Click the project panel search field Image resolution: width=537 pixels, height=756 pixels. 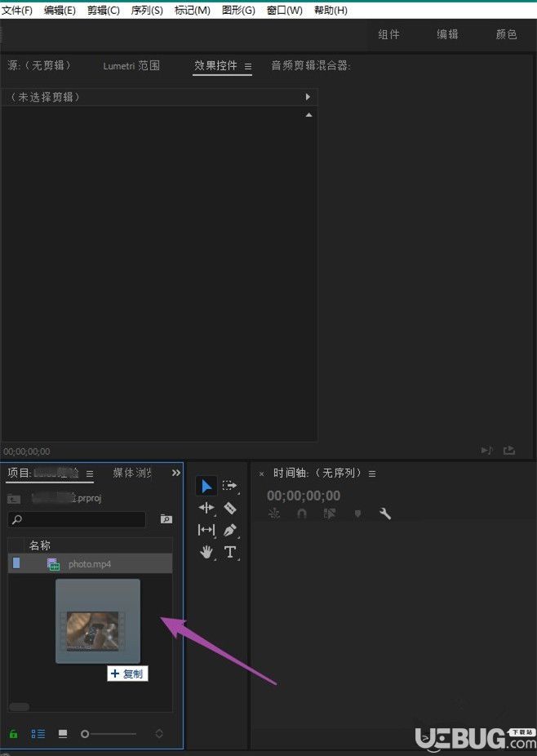click(x=77, y=519)
